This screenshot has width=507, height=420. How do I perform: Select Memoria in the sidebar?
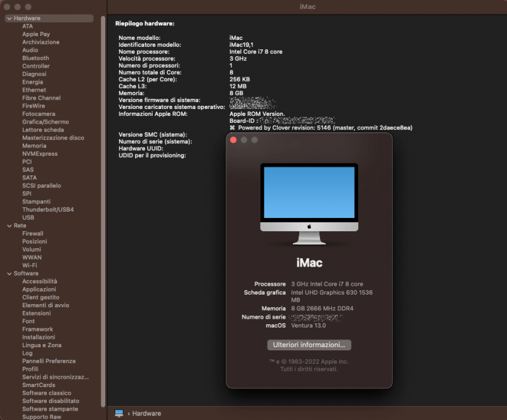[x=34, y=146]
